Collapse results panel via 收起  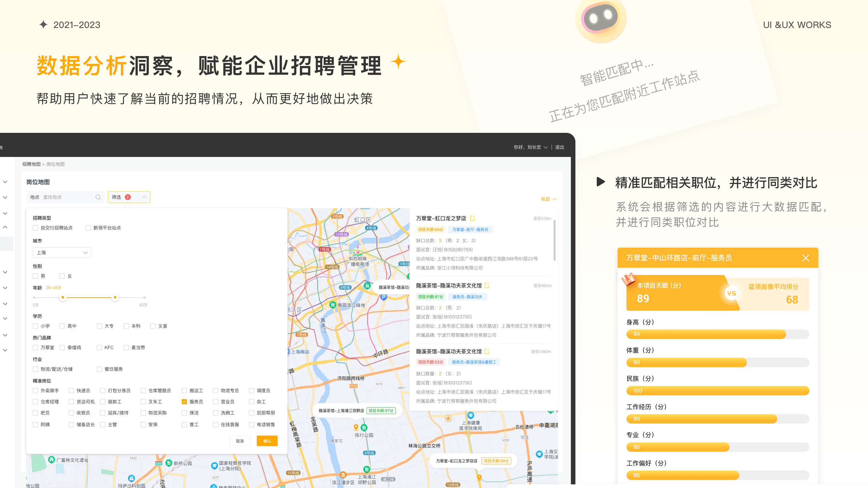coord(549,199)
